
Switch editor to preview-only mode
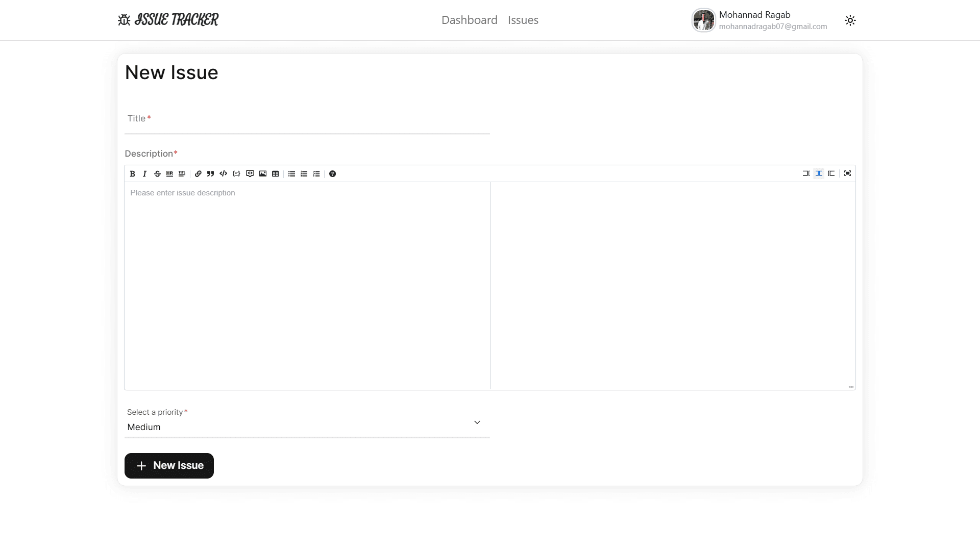tap(831, 173)
